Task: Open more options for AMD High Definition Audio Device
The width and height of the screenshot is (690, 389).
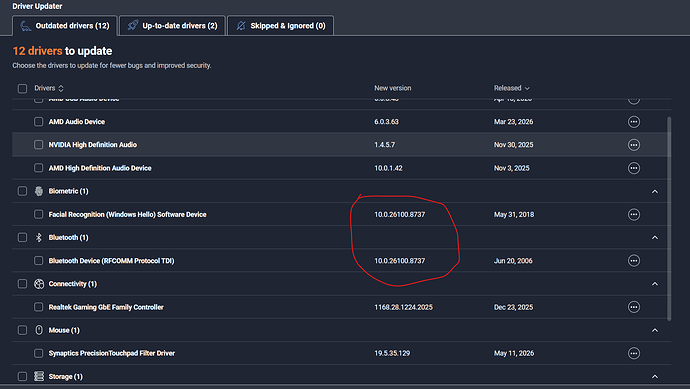Action: tap(634, 168)
